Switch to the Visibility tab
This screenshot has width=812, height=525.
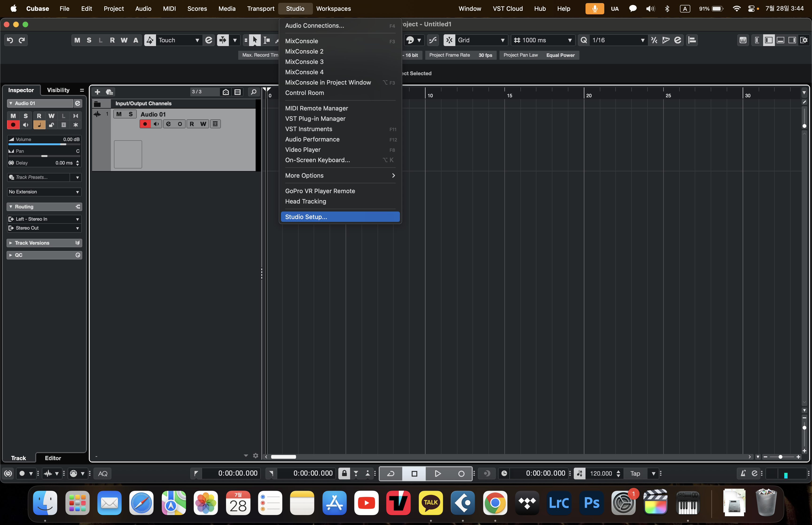[58, 90]
